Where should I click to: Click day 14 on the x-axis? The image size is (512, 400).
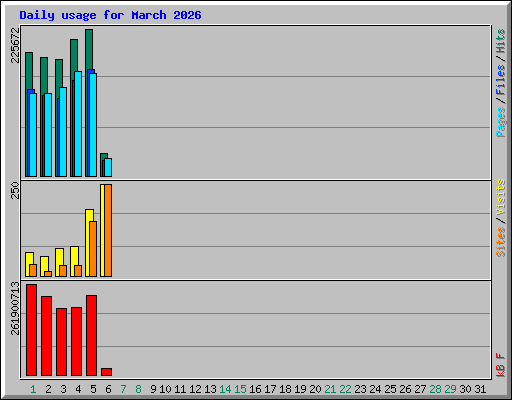[225, 389]
